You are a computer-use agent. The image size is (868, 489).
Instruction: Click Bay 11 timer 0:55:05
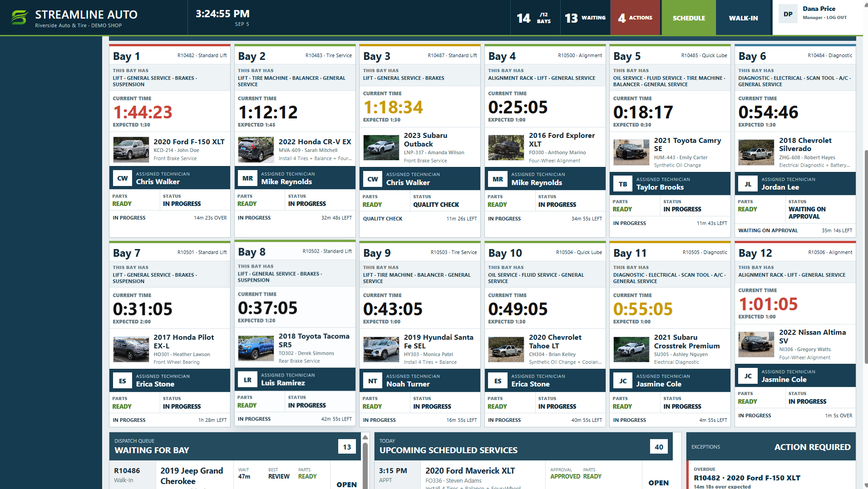(x=643, y=309)
